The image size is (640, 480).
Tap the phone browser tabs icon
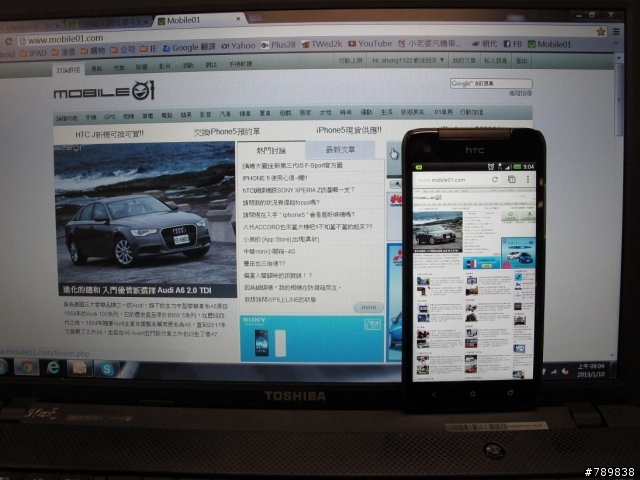coord(511,179)
